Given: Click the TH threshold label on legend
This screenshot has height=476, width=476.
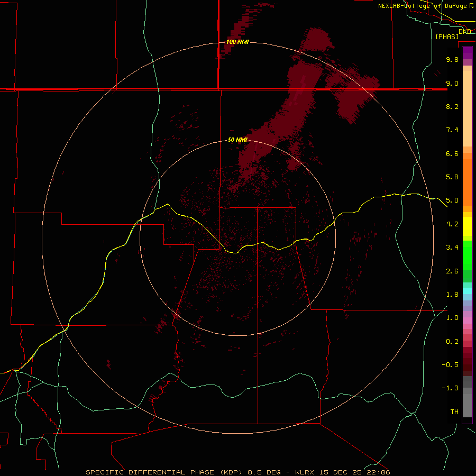Looking at the screenshot, I should 454,412.
